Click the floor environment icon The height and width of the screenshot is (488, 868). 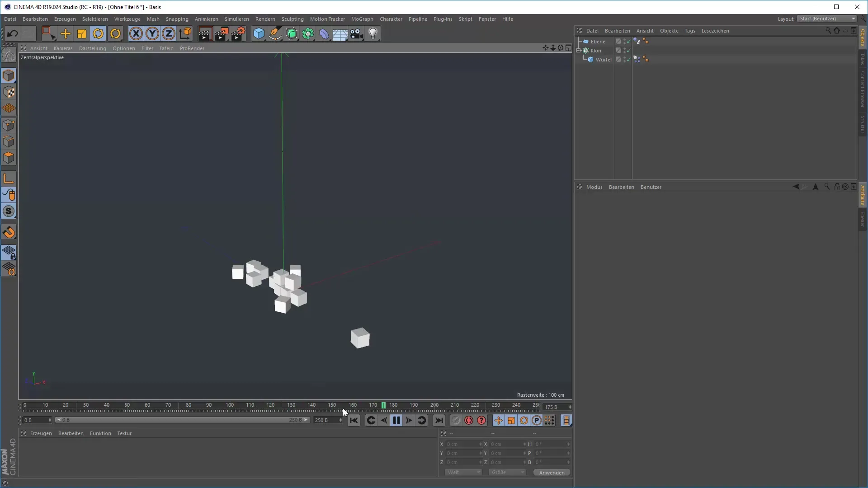coord(340,34)
